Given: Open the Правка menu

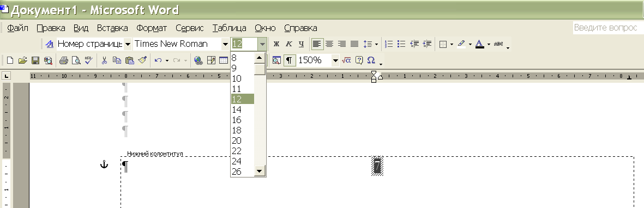Looking at the screenshot, I should [51, 28].
